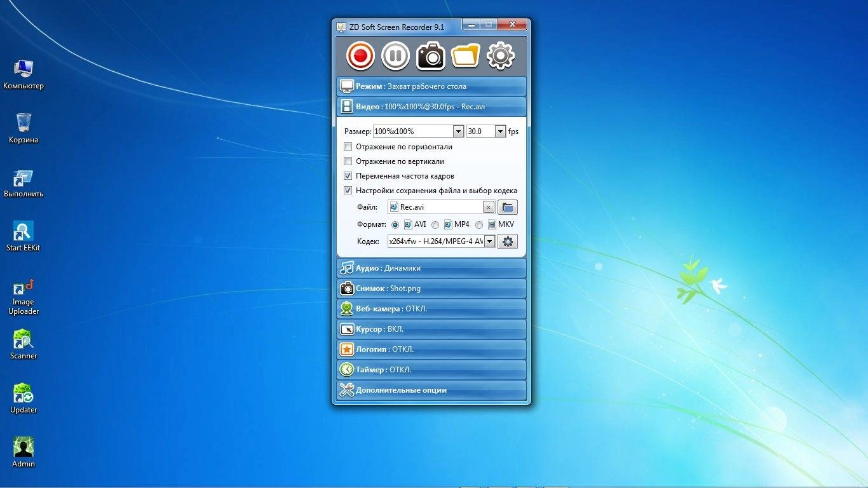Select MKV format radio button
The image size is (868, 488).
point(479,225)
